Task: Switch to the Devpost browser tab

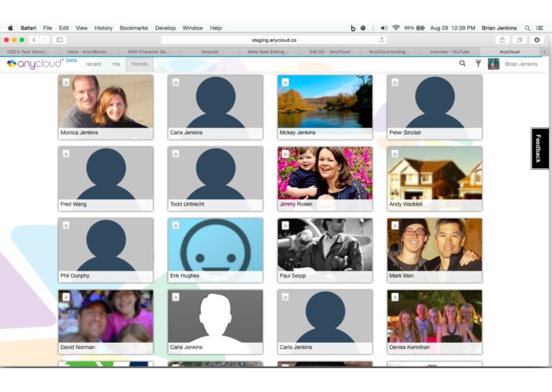Action: [x=210, y=52]
